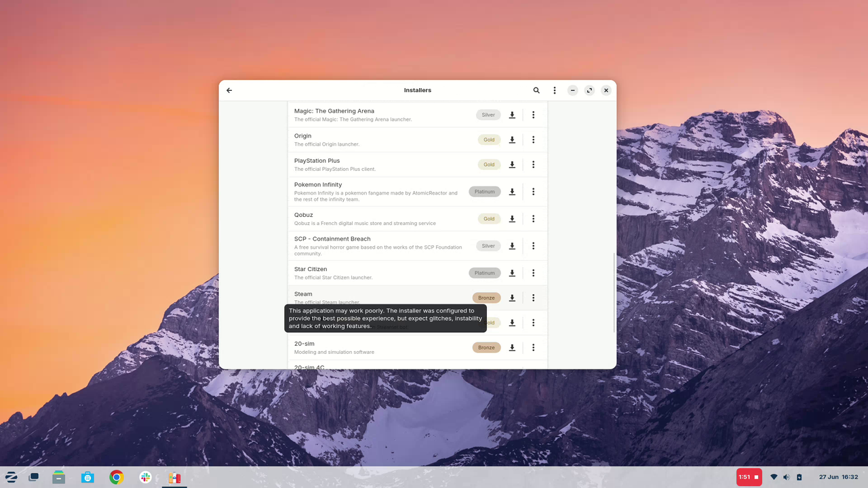Viewport: 868px width, 488px height.
Task: Open the Zorin start menu
Action: 12,477
